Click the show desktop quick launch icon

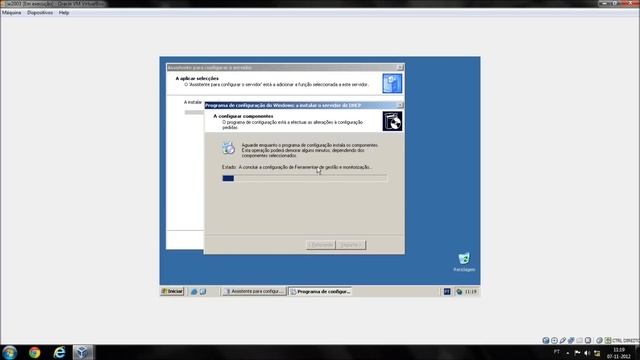pyautogui.click(x=203, y=291)
